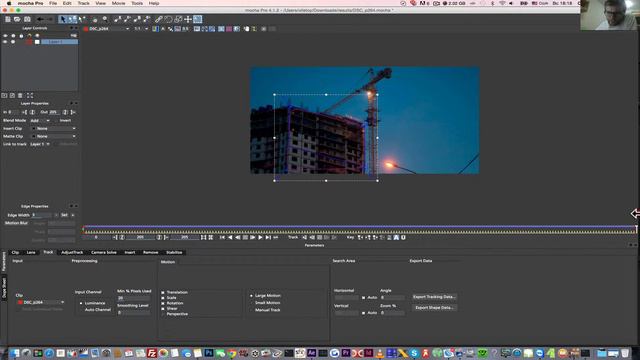This screenshot has width=640, height=360.
Task: Open the Tools menu
Action: (137, 3)
